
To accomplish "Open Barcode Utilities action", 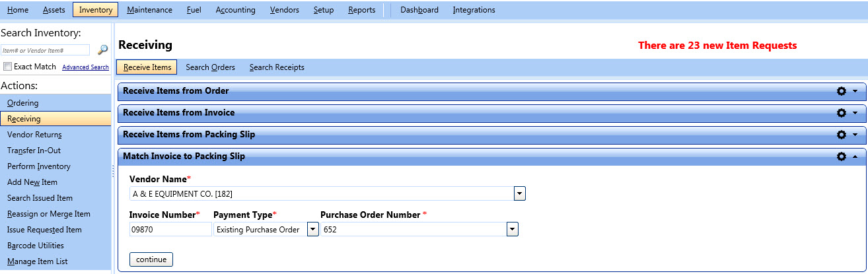I will (x=55, y=246).
